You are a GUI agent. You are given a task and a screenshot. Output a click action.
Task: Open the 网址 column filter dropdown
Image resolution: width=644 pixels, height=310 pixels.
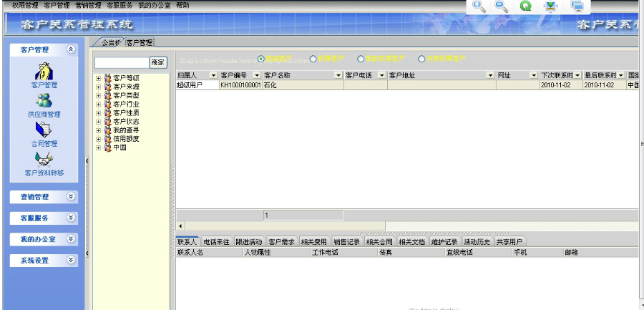(x=534, y=75)
